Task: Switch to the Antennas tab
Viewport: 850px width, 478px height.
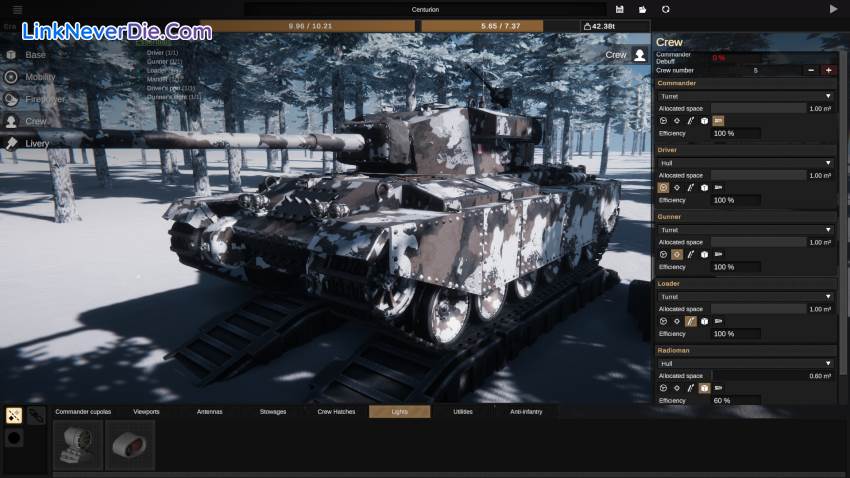Action: coord(210,412)
